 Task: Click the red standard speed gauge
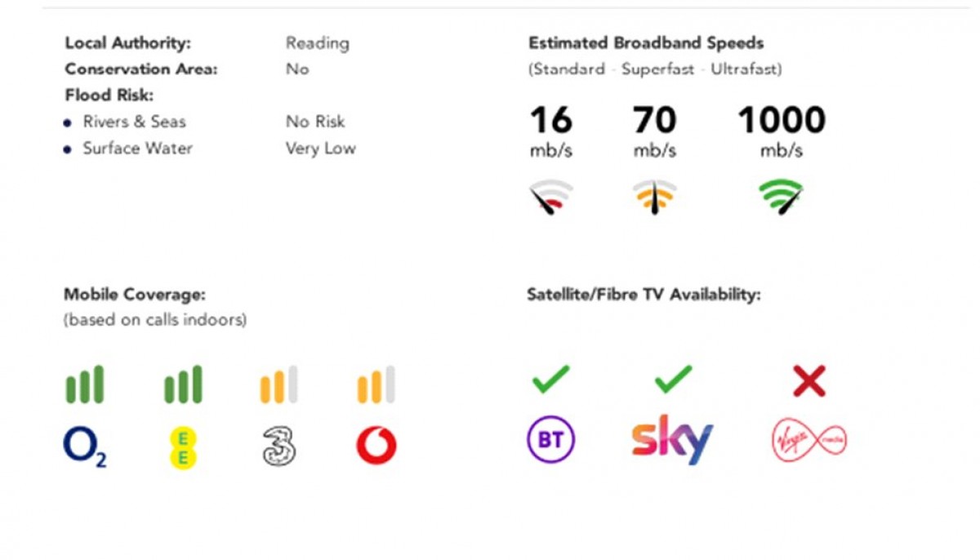click(x=551, y=197)
